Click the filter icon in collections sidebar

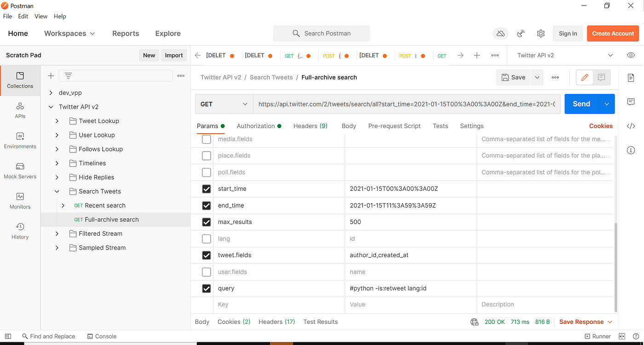68,76
